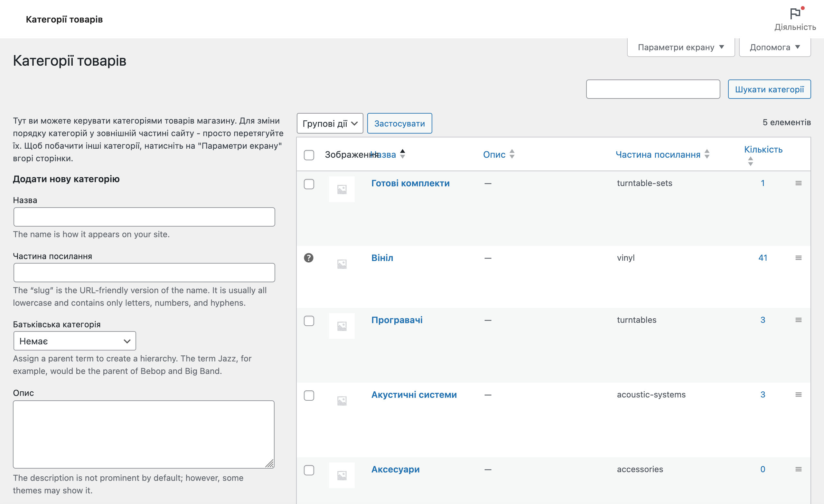Click reorder handle icon for Акустичні системи

(x=799, y=395)
